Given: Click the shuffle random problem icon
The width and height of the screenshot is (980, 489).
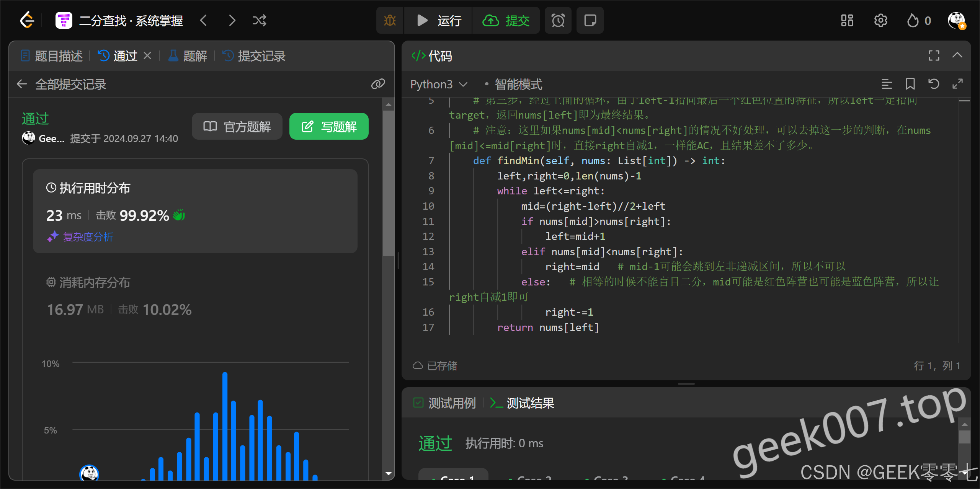Looking at the screenshot, I should [259, 20].
